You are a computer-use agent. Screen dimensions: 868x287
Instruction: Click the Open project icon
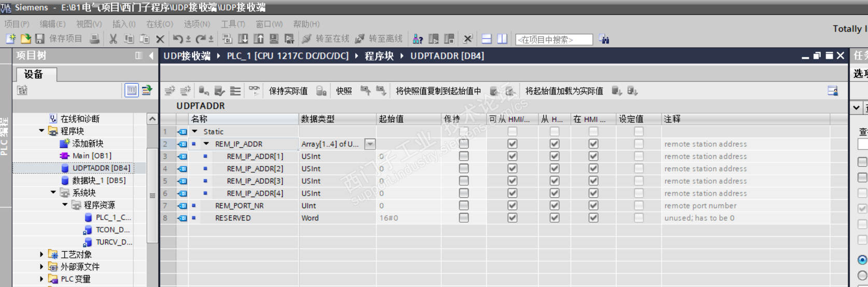tap(25, 39)
